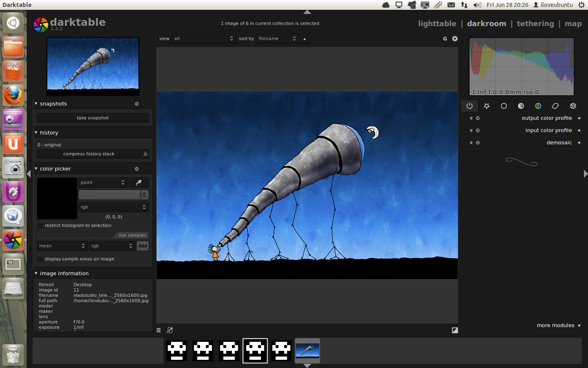This screenshot has height=368, width=588.
Task: Reset color picker panel parameters icon
Action: (137, 169)
